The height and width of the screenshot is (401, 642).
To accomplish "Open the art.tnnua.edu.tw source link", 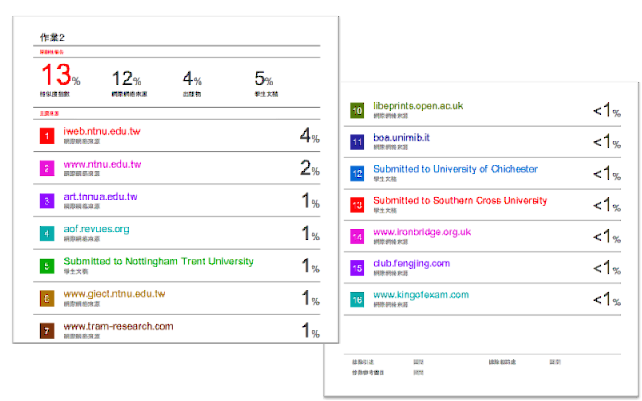I will (x=100, y=197).
